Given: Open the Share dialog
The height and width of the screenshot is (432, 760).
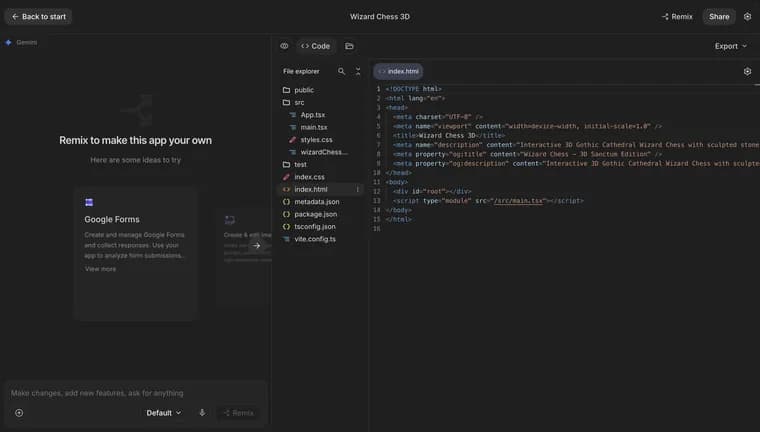Looking at the screenshot, I should (719, 16).
